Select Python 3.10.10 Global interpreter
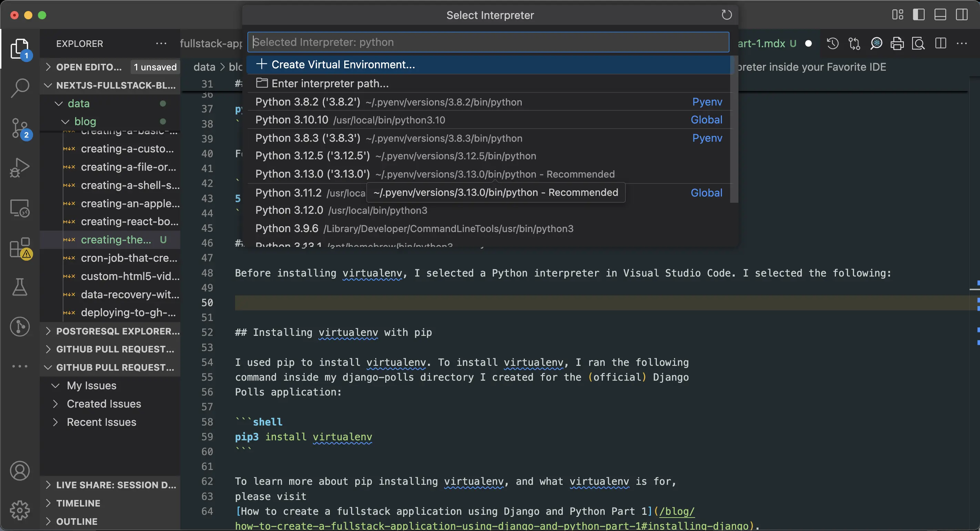This screenshot has width=980, height=531. click(489, 120)
